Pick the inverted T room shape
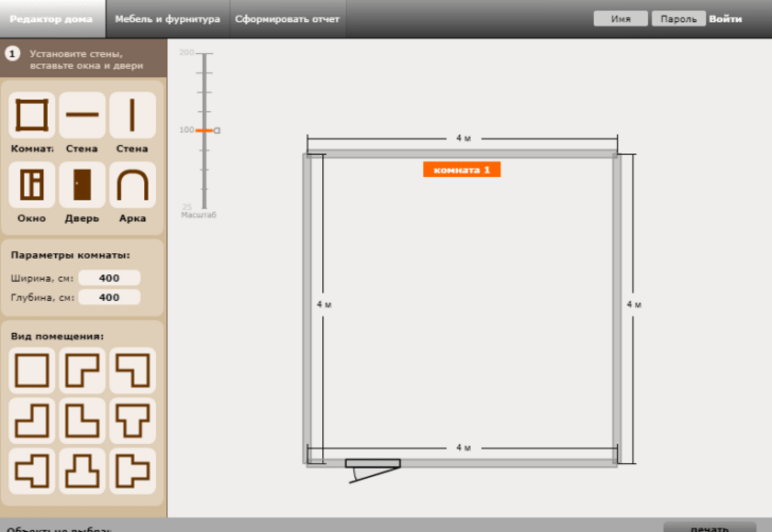 [x=82, y=471]
